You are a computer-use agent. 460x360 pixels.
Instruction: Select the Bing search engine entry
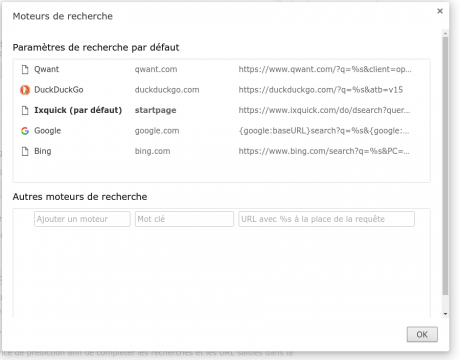tap(222, 151)
